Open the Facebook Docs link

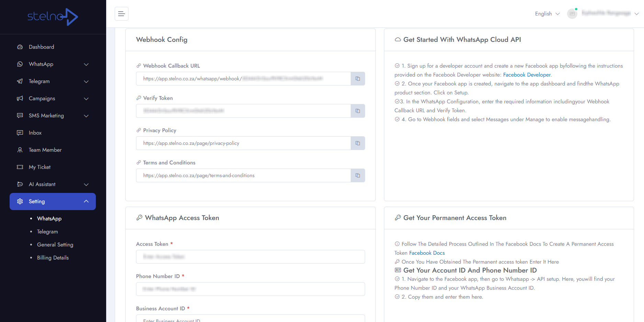427,253
